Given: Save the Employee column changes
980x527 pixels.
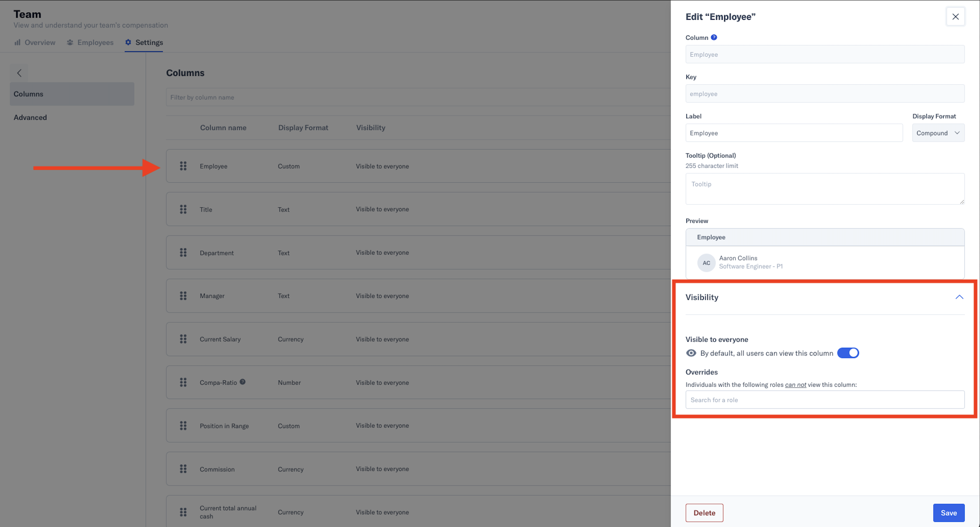Looking at the screenshot, I should (949, 513).
